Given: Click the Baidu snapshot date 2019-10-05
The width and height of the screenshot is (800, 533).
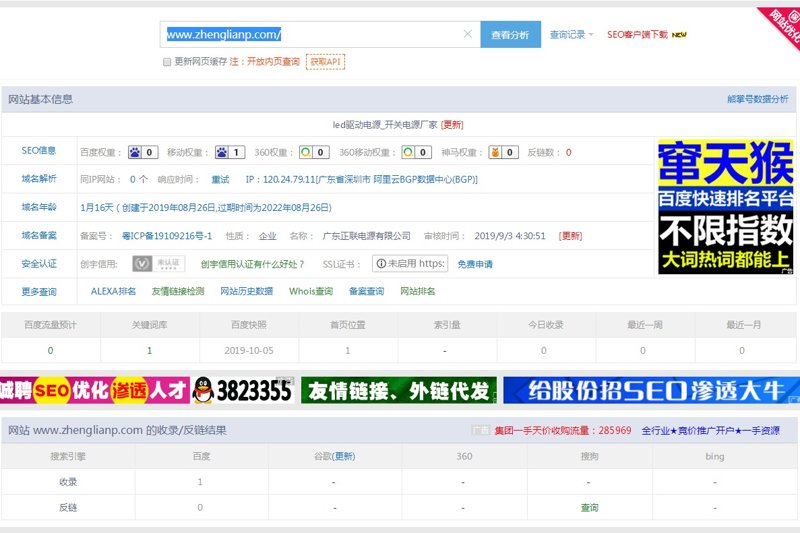Looking at the screenshot, I should (x=249, y=350).
